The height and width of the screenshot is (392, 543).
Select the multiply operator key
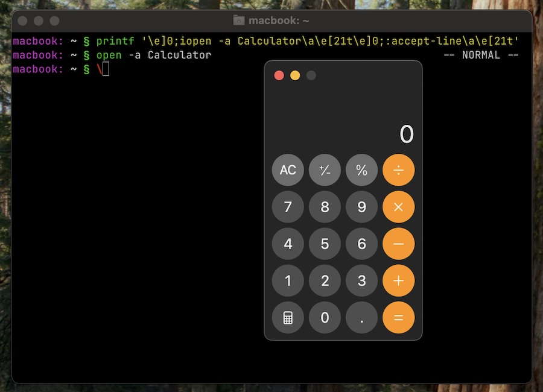click(399, 207)
